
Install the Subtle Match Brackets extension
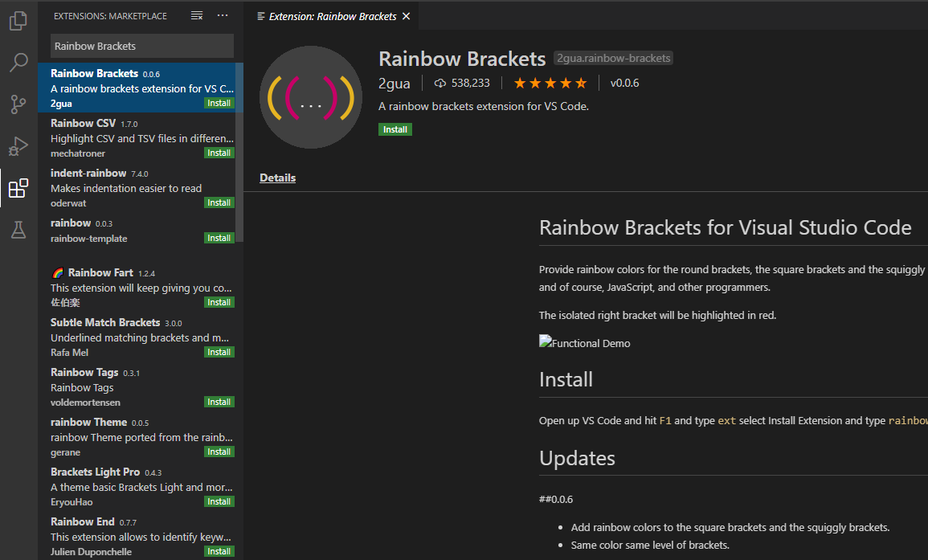tap(219, 352)
